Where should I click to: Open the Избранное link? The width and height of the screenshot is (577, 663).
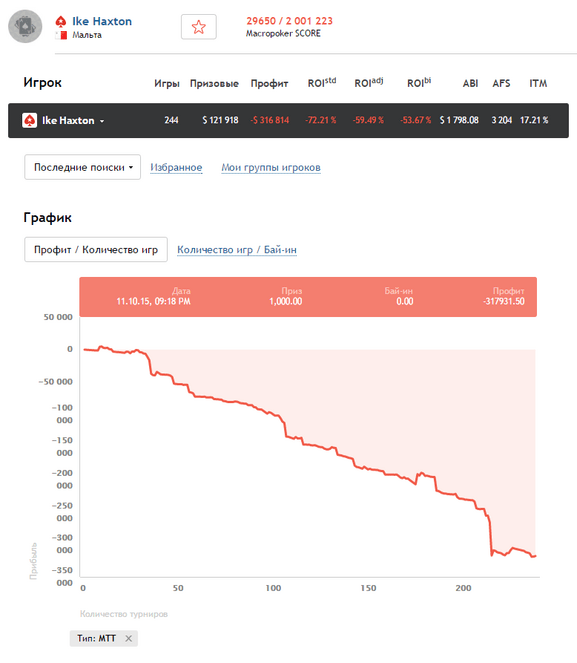[176, 167]
